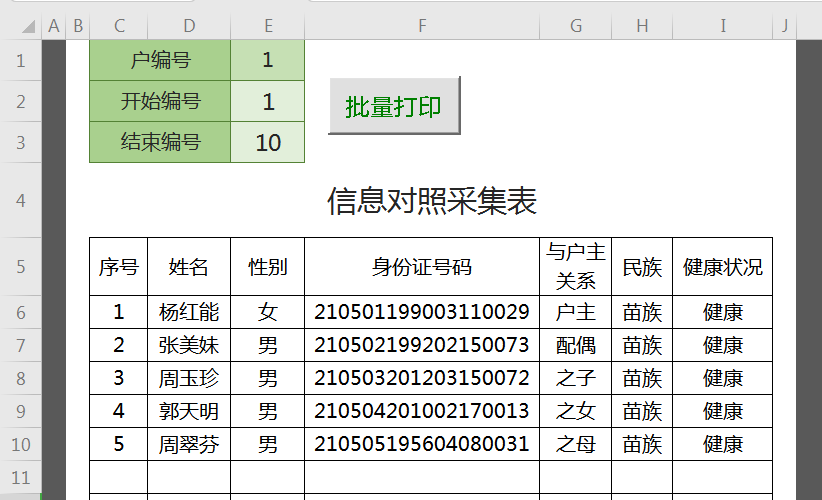This screenshot has width=822, height=500.
Task: Click ID number 210504201002170013
Action: [422, 411]
